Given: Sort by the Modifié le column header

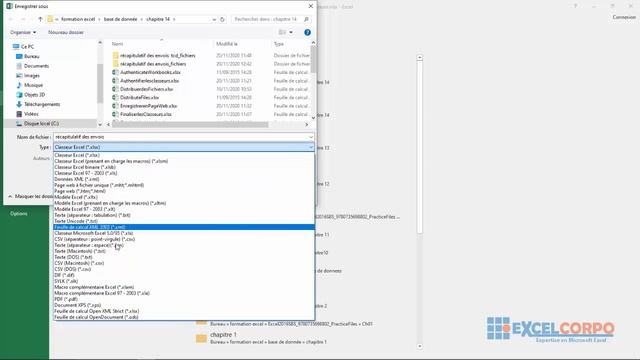Looking at the screenshot, I should point(227,44).
